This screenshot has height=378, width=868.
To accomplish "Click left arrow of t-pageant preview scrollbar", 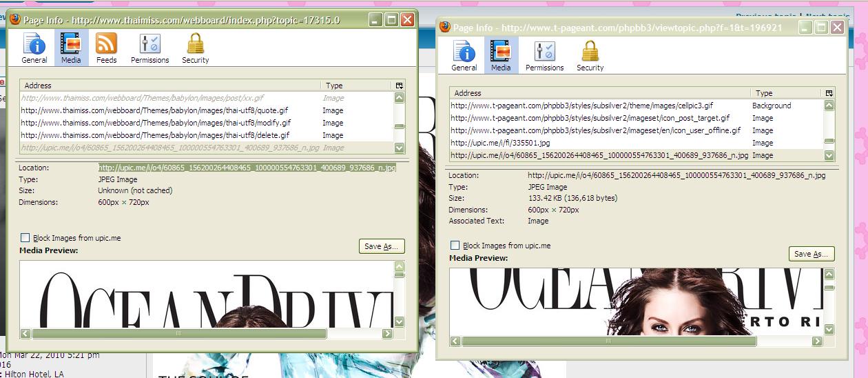I will (x=455, y=341).
